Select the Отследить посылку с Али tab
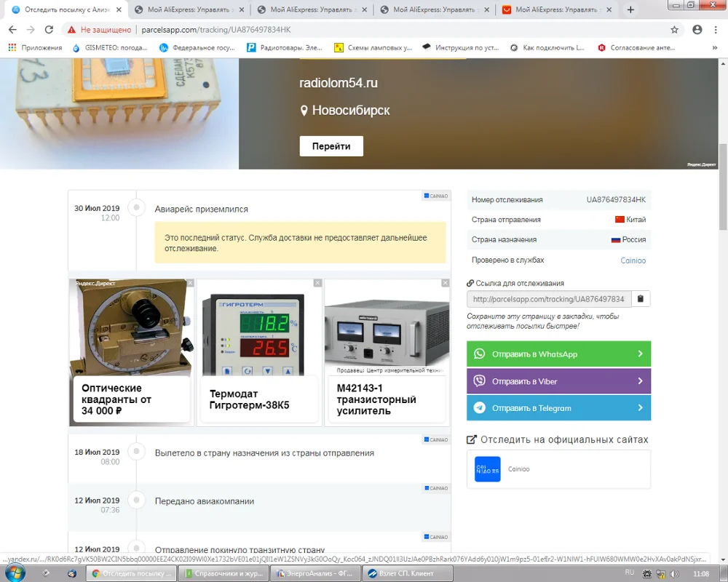Screen dimensions: 728x582 click(x=65, y=9)
